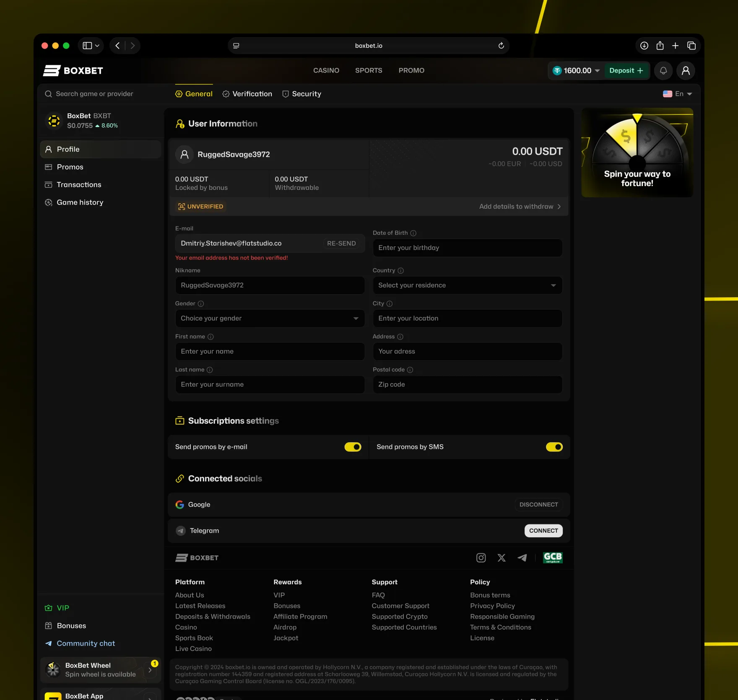Image resolution: width=738 pixels, height=700 pixels.
Task: Show Address info icon
Action: [400, 337]
